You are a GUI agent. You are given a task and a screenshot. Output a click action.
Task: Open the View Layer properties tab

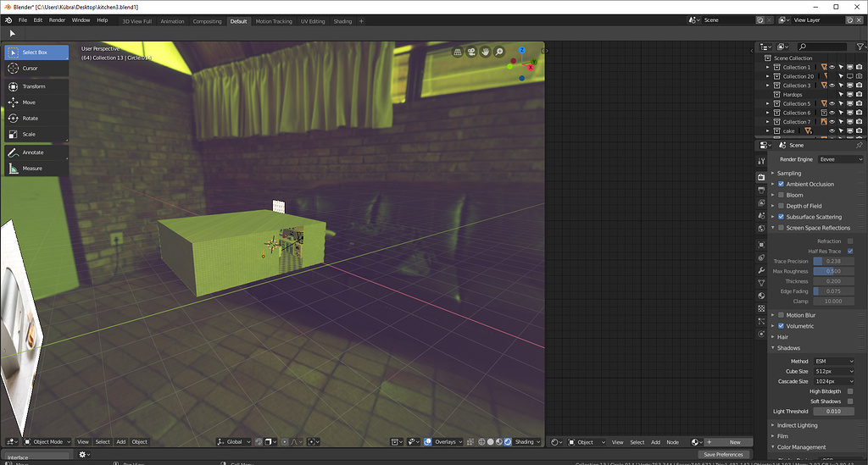(x=761, y=203)
